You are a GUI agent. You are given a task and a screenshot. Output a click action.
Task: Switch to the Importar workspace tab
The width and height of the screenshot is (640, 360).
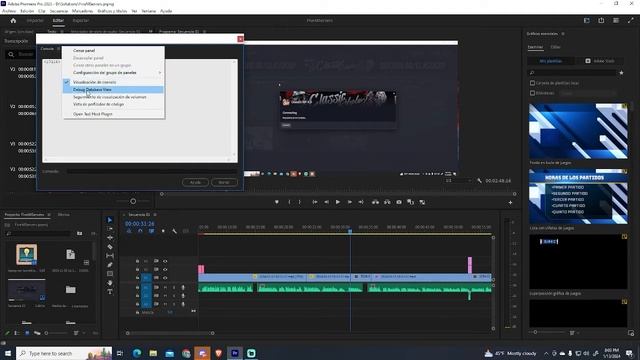(x=35, y=20)
